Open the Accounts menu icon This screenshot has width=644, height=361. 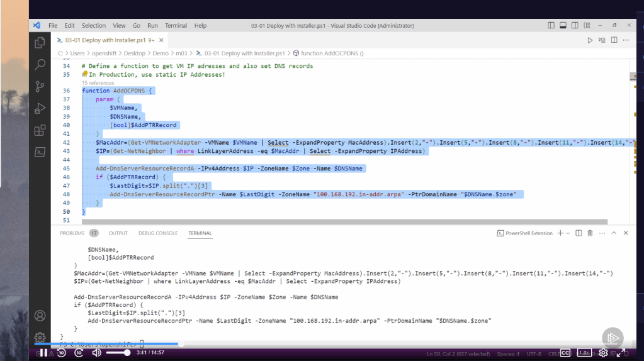click(40, 316)
